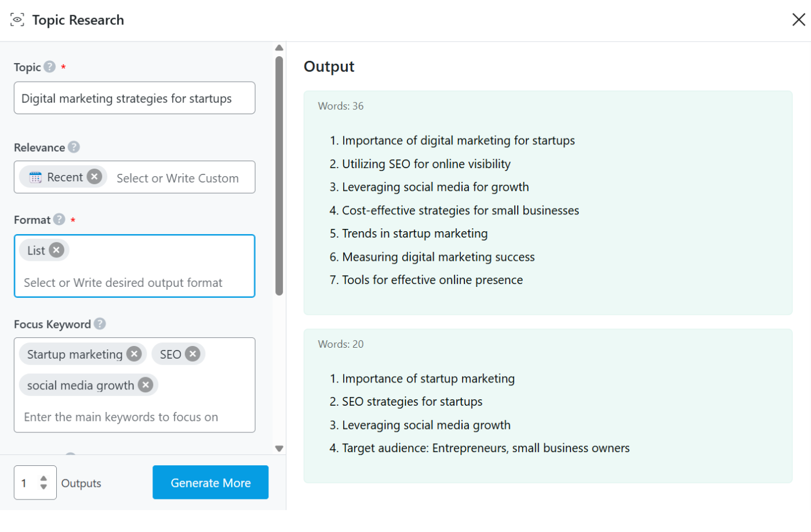Viewport: 811px width, 532px height.
Task: Remove the List format tag
Action: point(56,250)
